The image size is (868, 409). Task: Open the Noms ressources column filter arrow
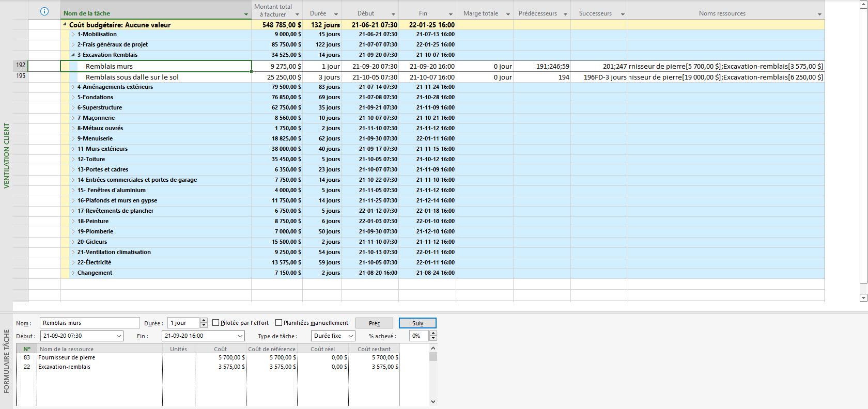[x=819, y=14]
